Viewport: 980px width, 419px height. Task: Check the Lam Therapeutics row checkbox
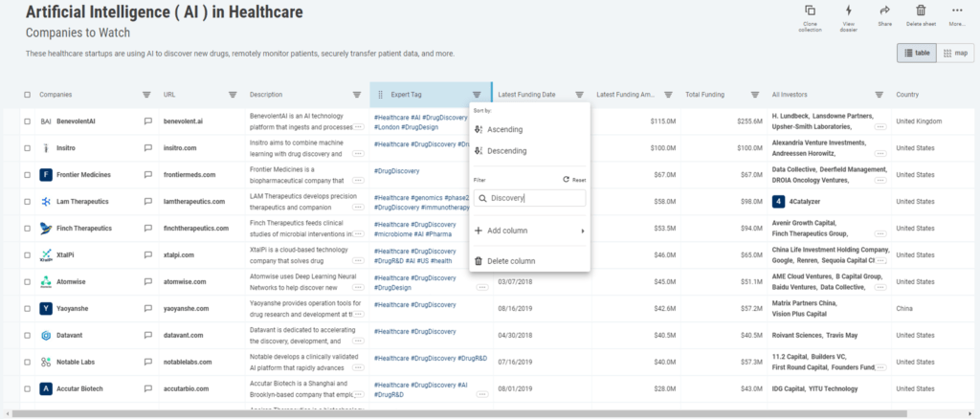[27, 202]
